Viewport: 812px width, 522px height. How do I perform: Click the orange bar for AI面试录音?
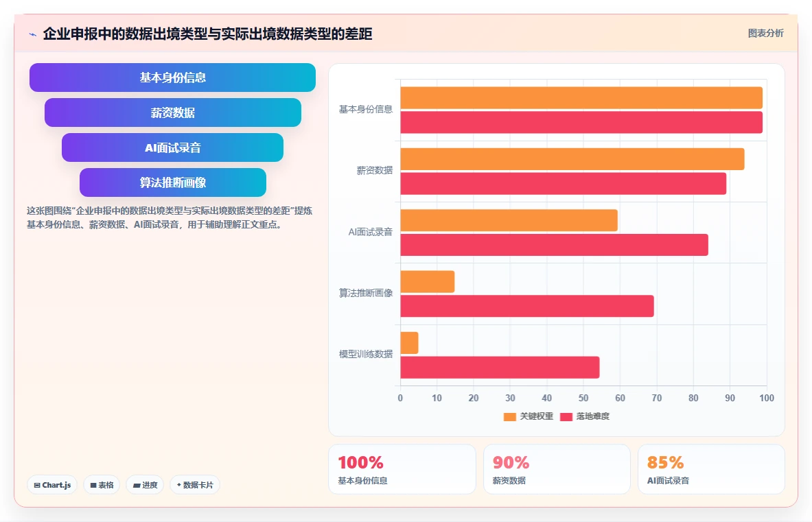pos(509,220)
